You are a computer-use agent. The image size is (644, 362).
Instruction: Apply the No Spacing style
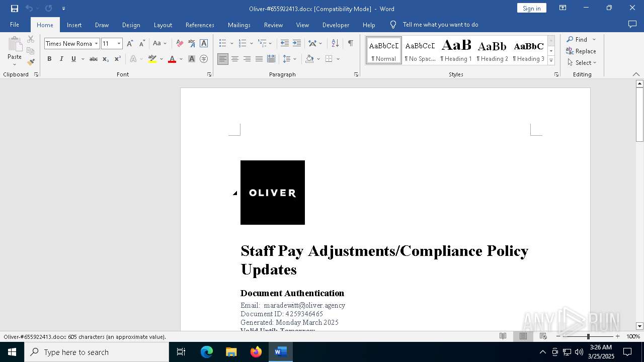(x=420, y=50)
